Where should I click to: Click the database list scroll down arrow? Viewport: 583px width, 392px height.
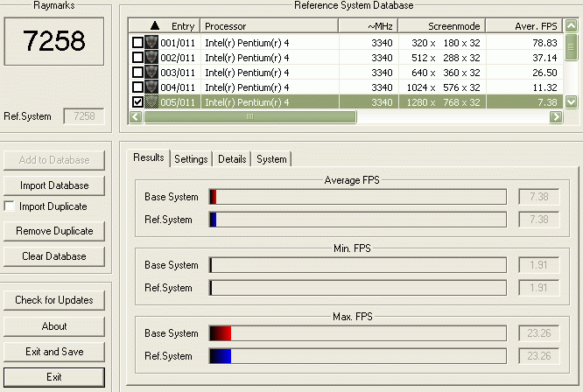pyautogui.click(x=571, y=101)
